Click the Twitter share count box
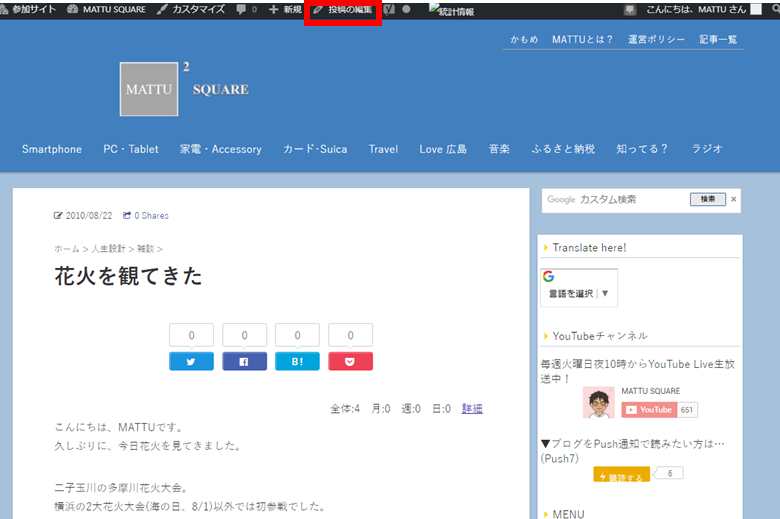Image resolution: width=780 pixels, height=519 pixels. pyautogui.click(x=191, y=335)
